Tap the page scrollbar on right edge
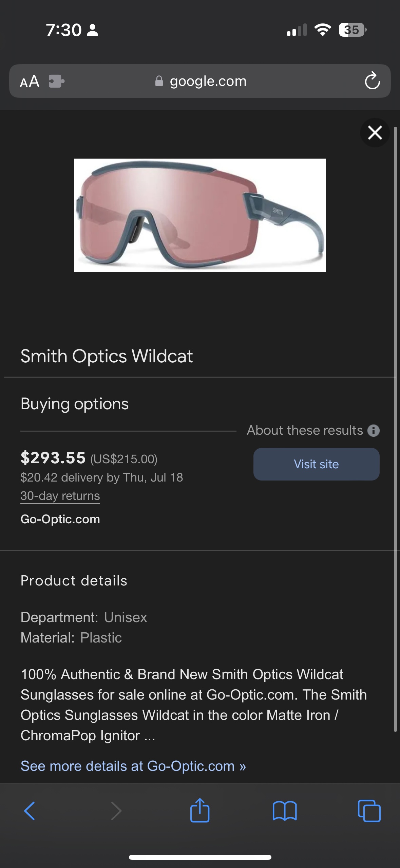The height and width of the screenshot is (868, 400). (395, 428)
